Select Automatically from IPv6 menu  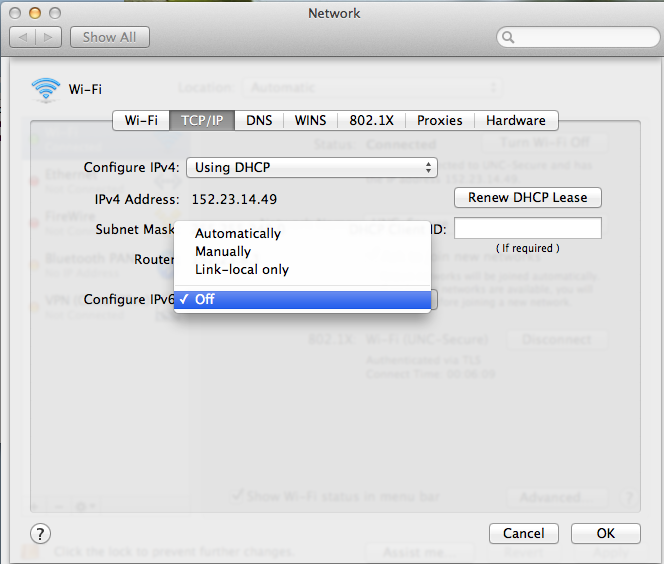238,233
